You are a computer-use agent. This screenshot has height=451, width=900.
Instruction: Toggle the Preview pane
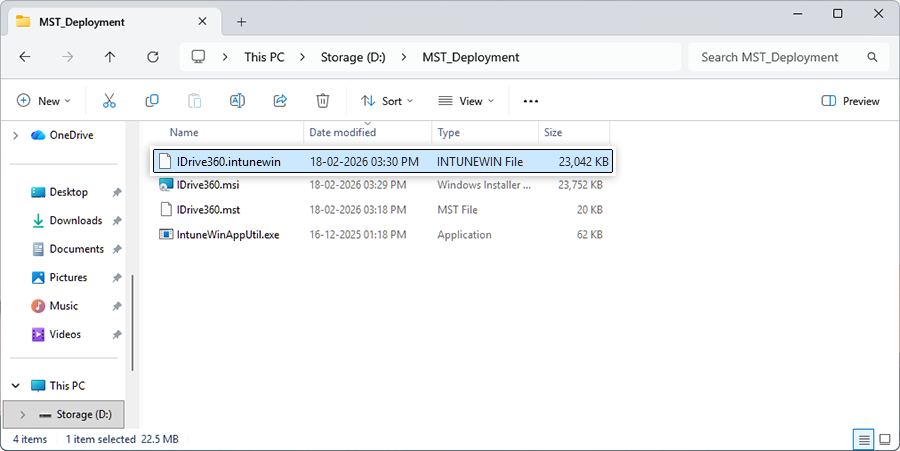(850, 101)
